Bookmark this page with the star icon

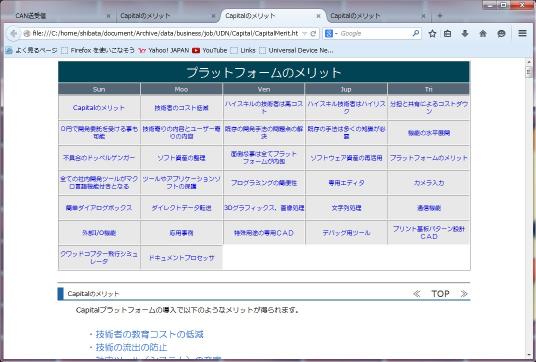click(x=432, y=33)
